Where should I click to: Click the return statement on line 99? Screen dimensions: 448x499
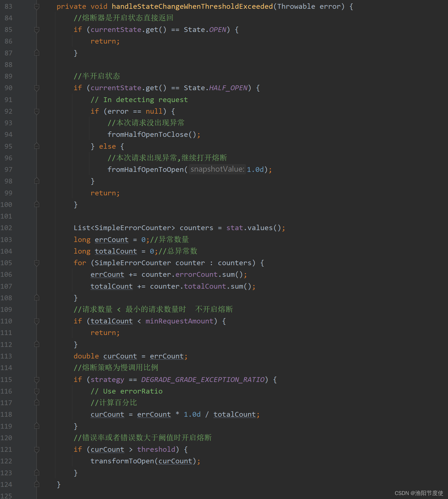pyautogui.click(x=105, y=193)
